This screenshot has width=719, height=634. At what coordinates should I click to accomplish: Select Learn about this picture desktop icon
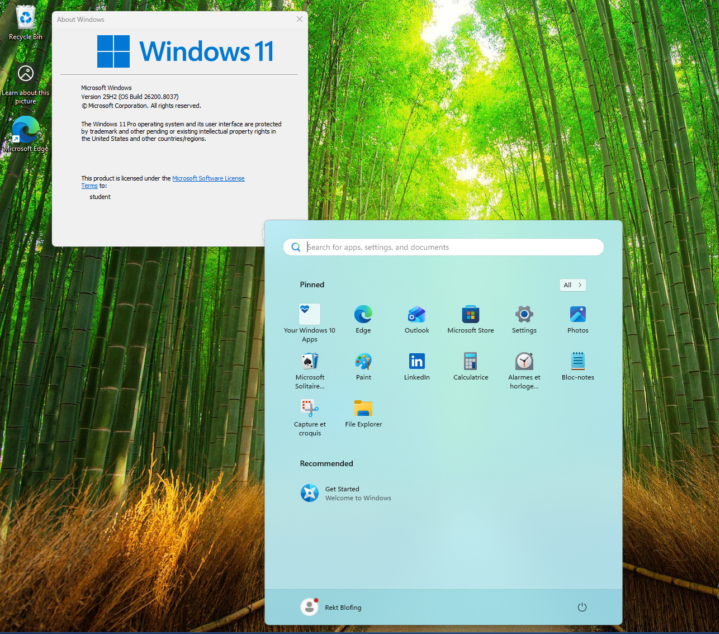coord(25,84)
